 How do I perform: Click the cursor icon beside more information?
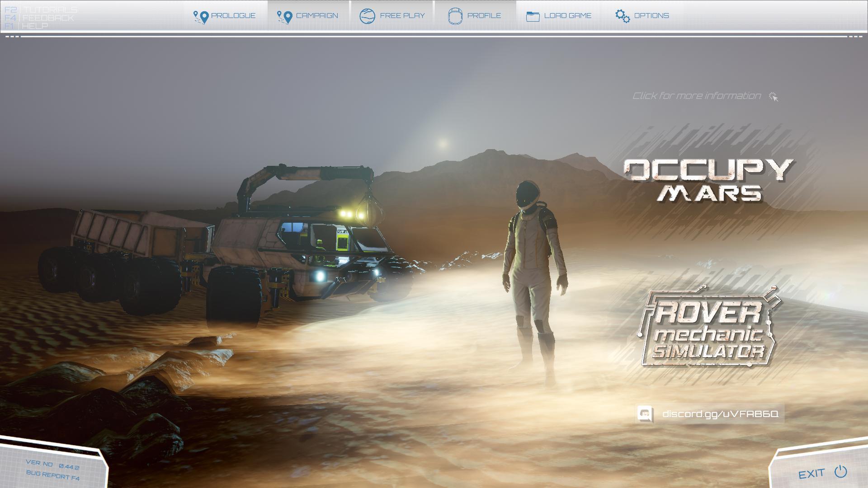pyautogui.click(x=774, y=97)
